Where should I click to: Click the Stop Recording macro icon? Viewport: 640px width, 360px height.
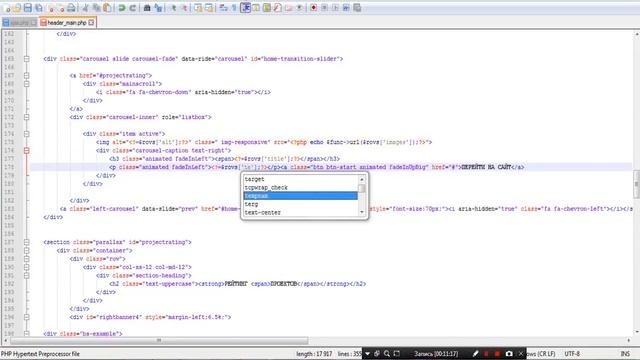pyautogui.click(x=324, y=8)
